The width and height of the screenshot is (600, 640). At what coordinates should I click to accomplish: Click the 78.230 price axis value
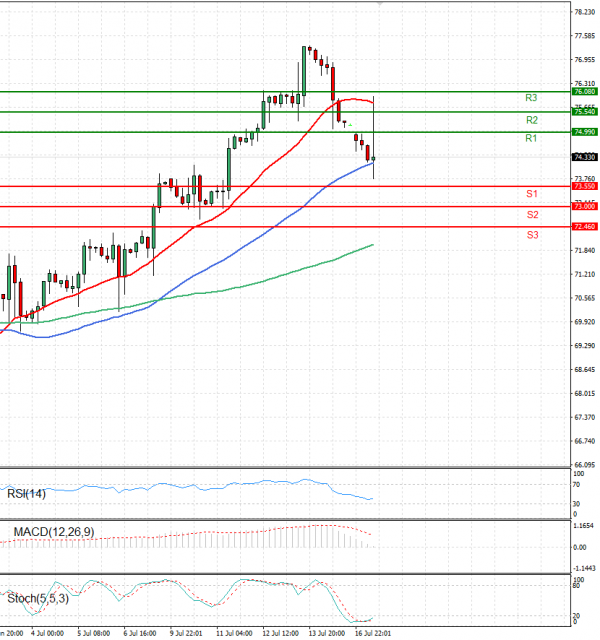tap(584, 12)
